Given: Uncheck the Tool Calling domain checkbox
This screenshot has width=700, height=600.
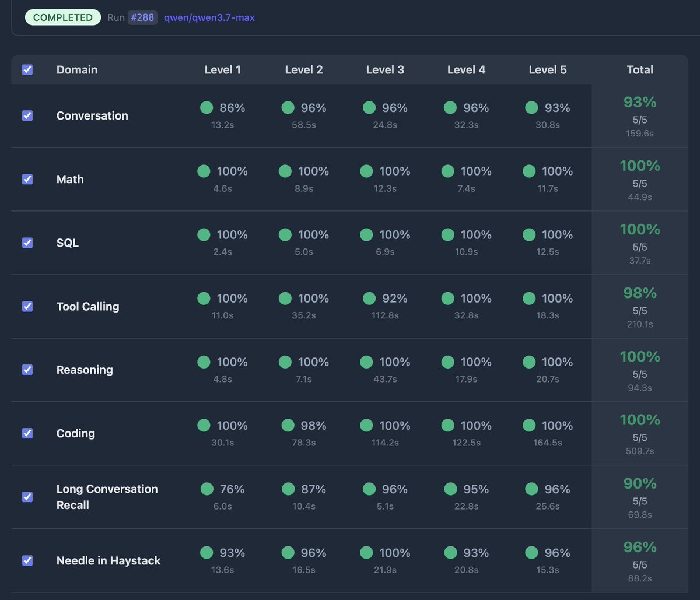Looking at the screenshot, I should pos(27,306).
